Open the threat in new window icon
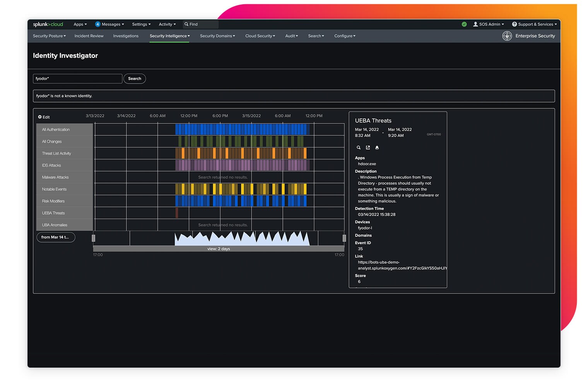Viewport: 588px width, 387px height. [x=368, y=147]
